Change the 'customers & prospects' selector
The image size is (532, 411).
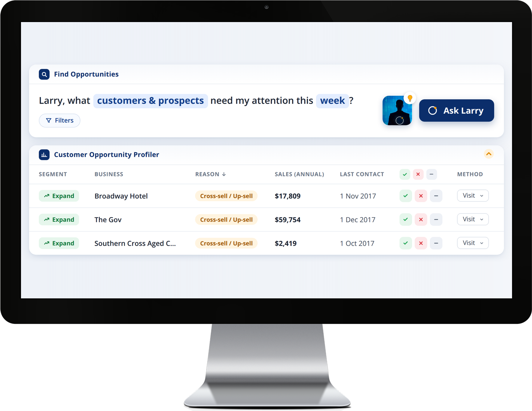tap(150, 101)
